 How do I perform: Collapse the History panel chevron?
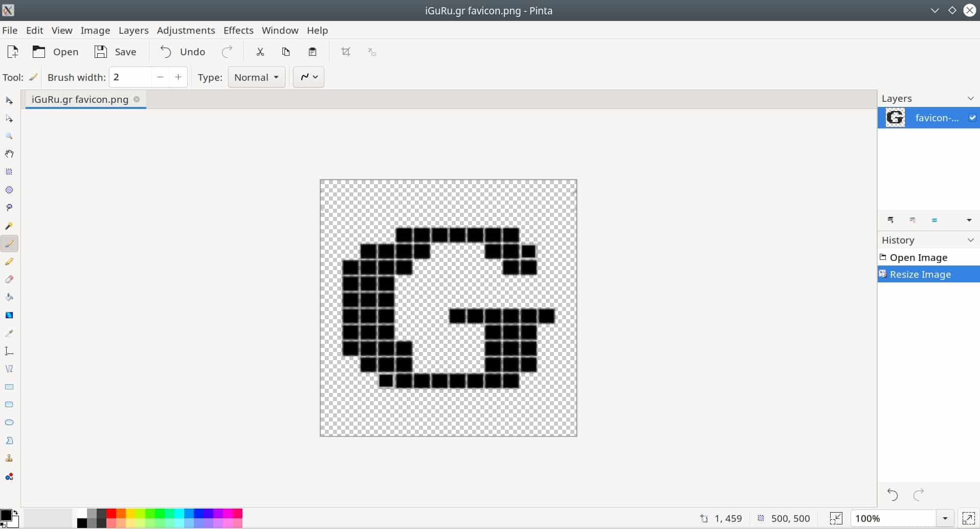(x=970, y=240)
